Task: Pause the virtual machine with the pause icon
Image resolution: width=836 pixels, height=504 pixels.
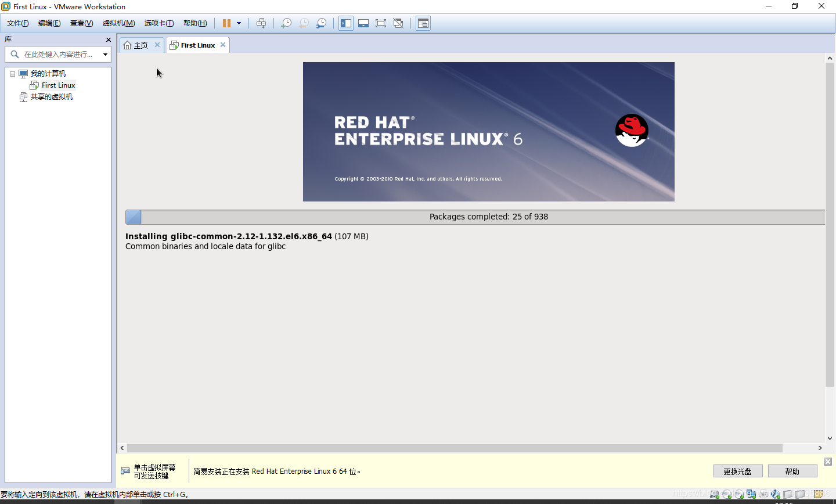Action: coord(226,23)
